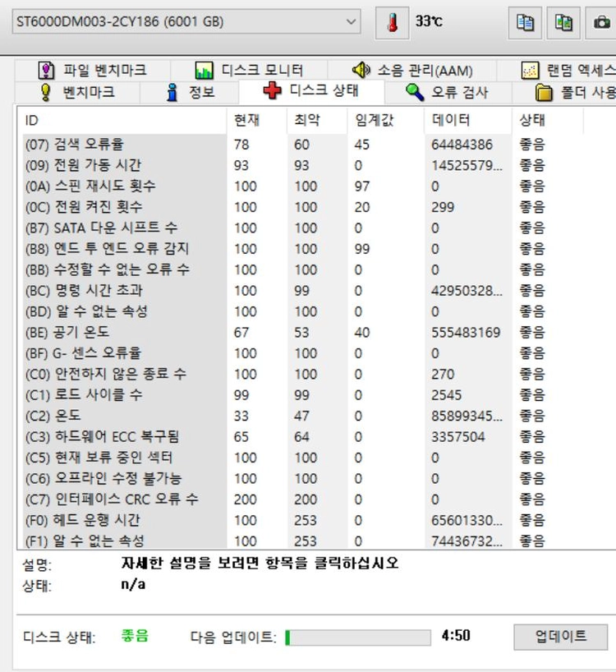Click the data value 64484386
The height and width of the screenshot is (672, 616).
462,145
